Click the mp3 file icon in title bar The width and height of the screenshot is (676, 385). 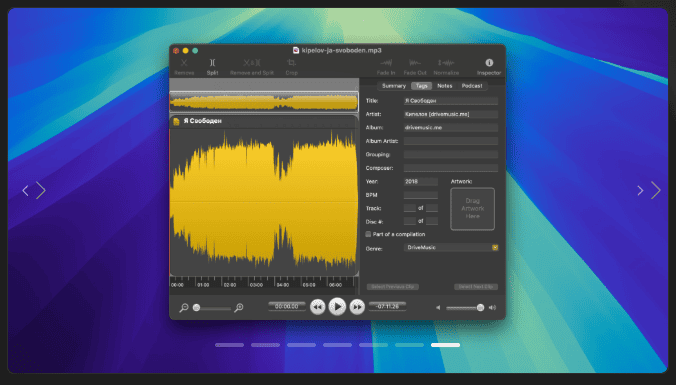click(296, 50)
